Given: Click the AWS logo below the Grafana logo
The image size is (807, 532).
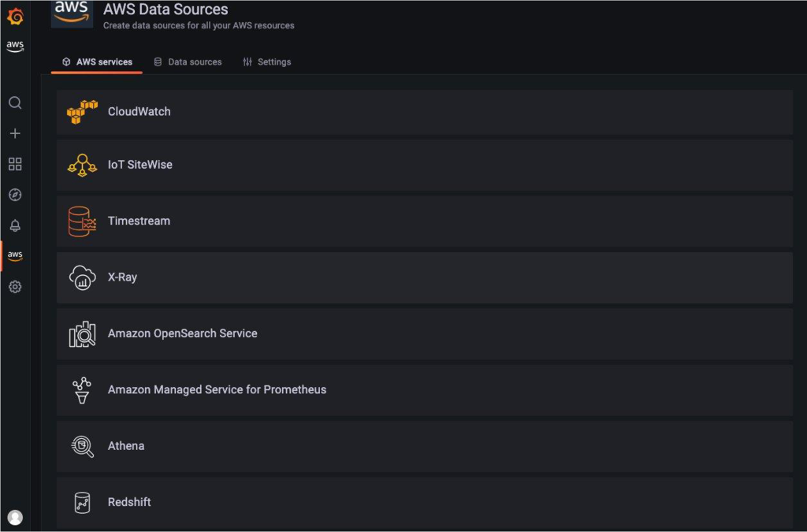Looking at the screenshot, I should [x=15, y=46].
